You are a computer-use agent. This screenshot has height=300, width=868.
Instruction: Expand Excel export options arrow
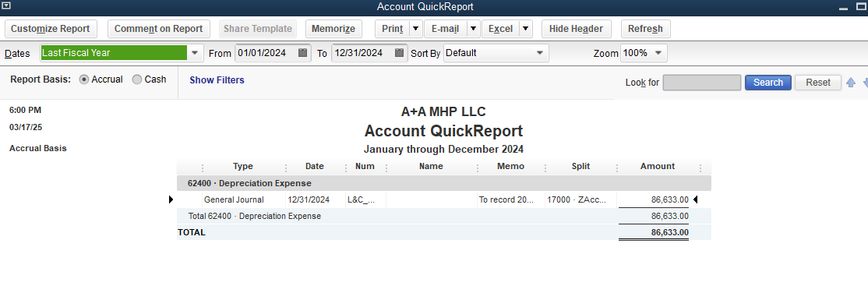coord(526,29)
